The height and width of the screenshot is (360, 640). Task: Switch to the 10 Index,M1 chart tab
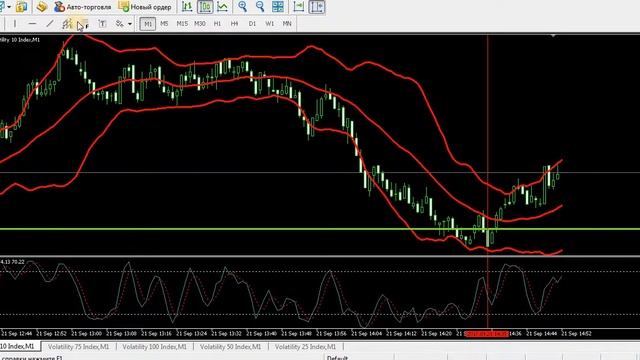(x=19, y=346)
